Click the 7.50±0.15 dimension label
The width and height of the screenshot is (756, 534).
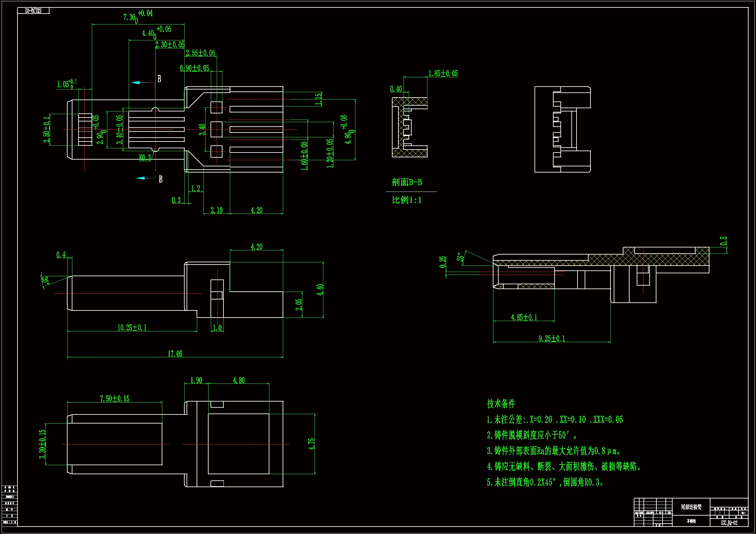pyautogui.click(x=114, y=399)
